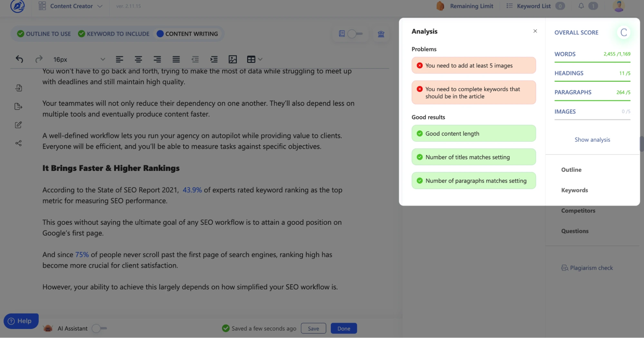
Task: Click the HEADINGS progress metric
Action: pos(592,75)
